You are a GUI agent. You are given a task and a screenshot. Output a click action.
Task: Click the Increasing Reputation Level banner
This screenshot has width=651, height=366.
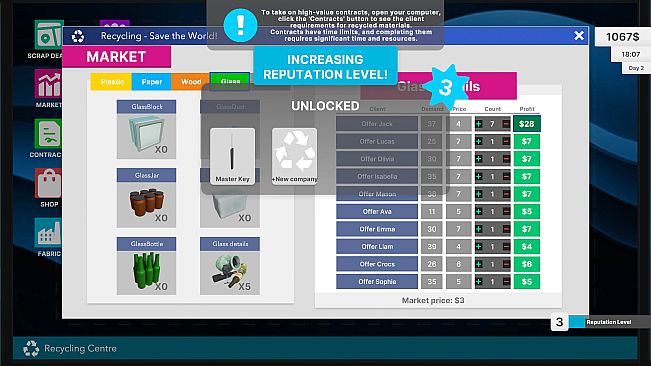(326, 67)
